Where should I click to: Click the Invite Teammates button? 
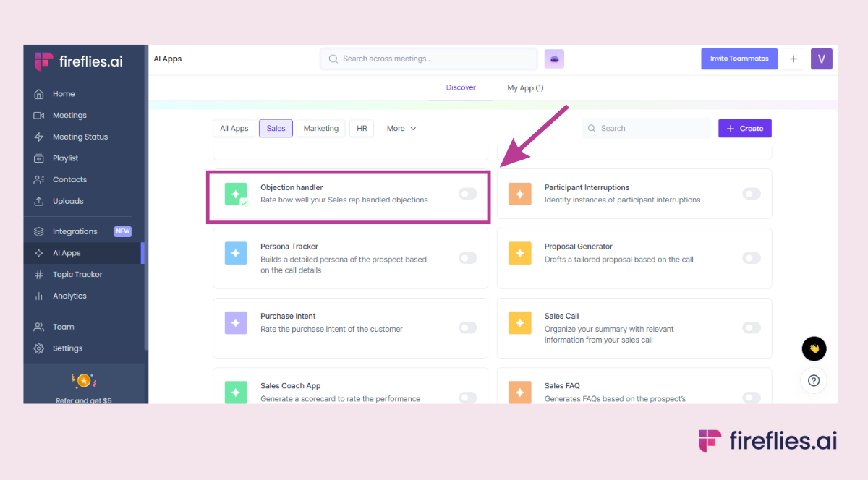[x=739, y=59]
